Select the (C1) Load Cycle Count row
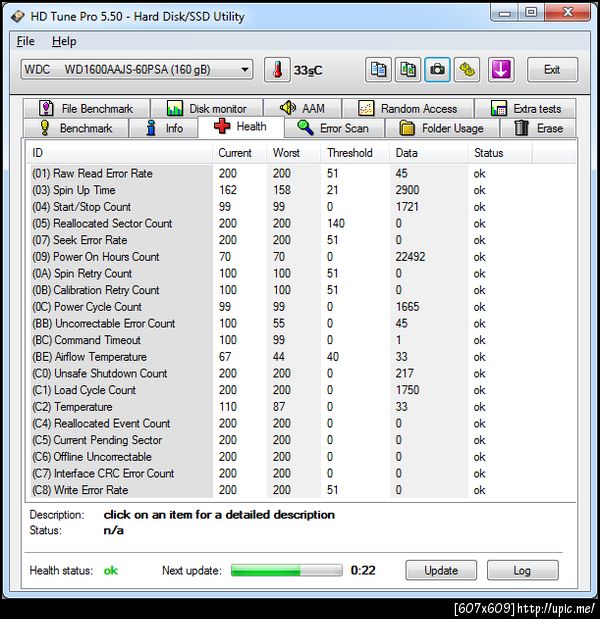 point(302,390)
